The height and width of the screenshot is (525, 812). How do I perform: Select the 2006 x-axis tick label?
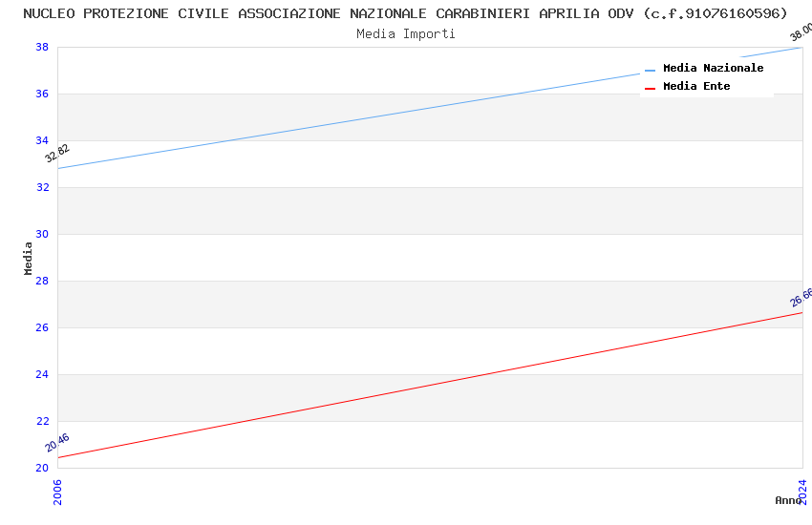tap(57, 492)
